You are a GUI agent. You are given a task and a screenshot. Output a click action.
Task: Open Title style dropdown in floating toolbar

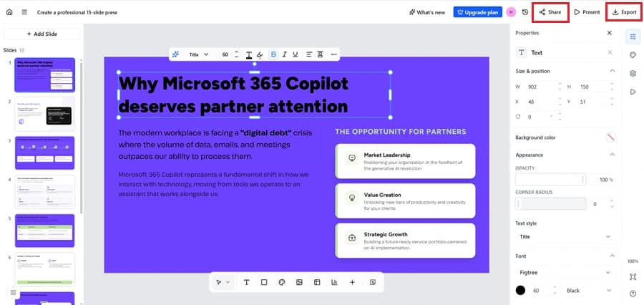pyautogui.click(x=198, y=54)
